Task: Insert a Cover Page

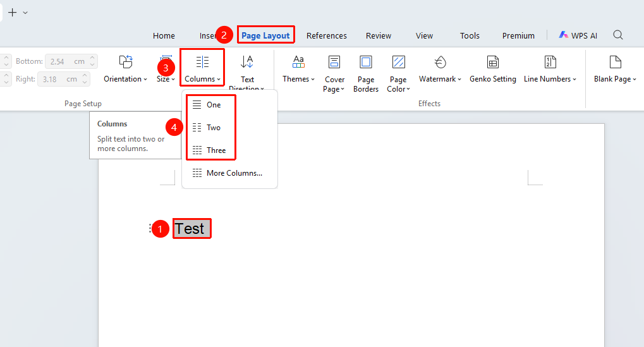Action: 334,74
